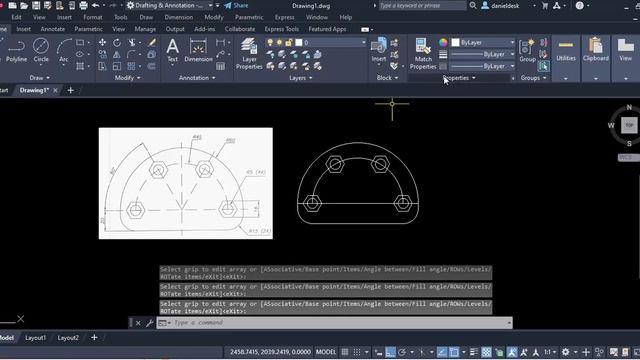The height and width of the screenshot is (360, 640).
Task: Open the ByLayer color dropdown
Action: click(512, 42)
